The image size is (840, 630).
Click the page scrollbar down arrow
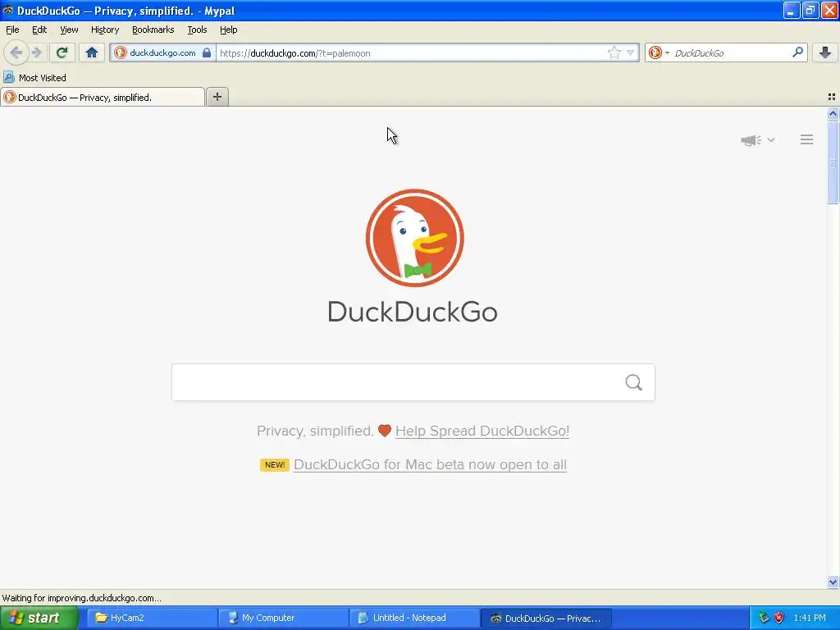(833, 582)
